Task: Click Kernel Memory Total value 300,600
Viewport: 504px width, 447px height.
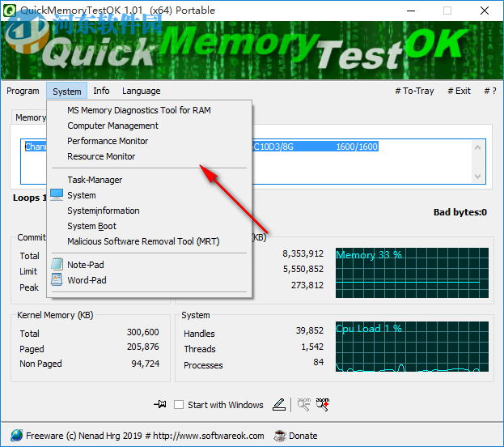Action: [143, 332]
